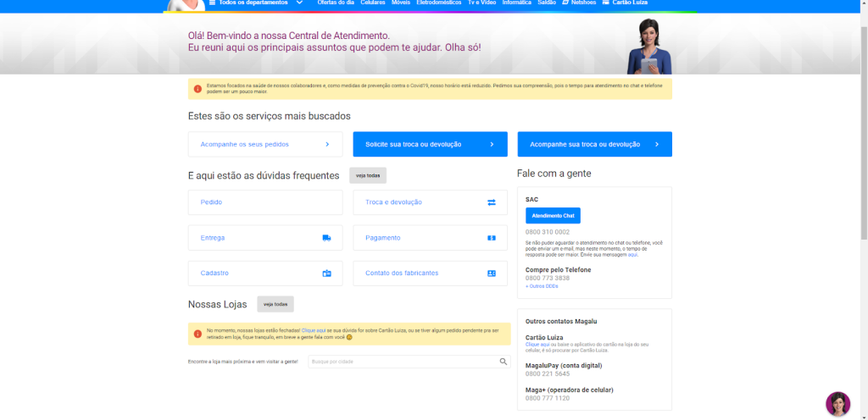The image size is (868, 420).
Task: Open Acompanhe sua troca ou devolução
Action: 594,144
